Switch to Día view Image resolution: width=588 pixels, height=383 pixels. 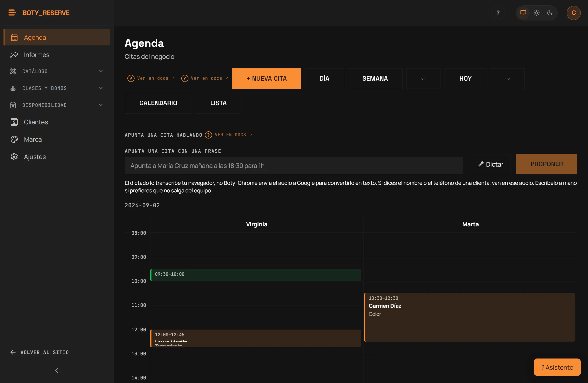tap(324, 79)
